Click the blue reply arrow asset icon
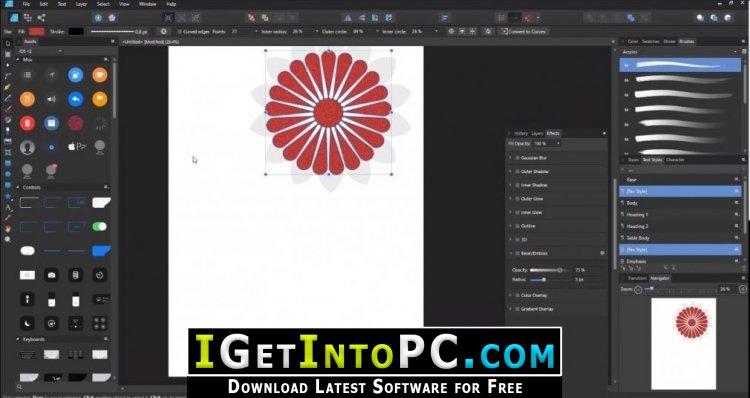The width and height of the screenshot is (750, 398). point(76,99)
